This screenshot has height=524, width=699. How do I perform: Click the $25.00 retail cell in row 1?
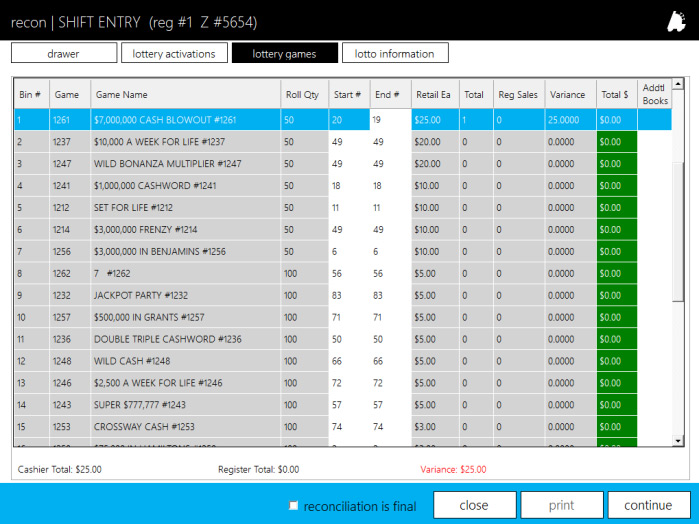tap(435, 120)
